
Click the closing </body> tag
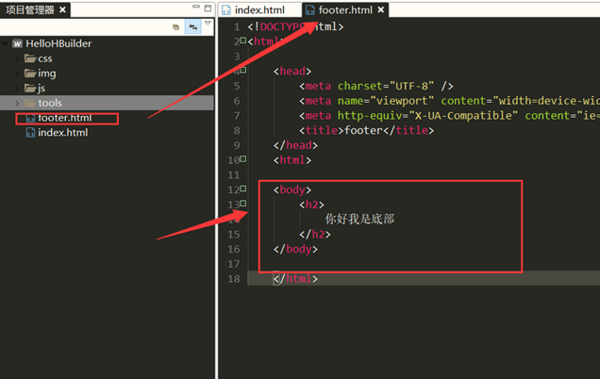(295, 249)
